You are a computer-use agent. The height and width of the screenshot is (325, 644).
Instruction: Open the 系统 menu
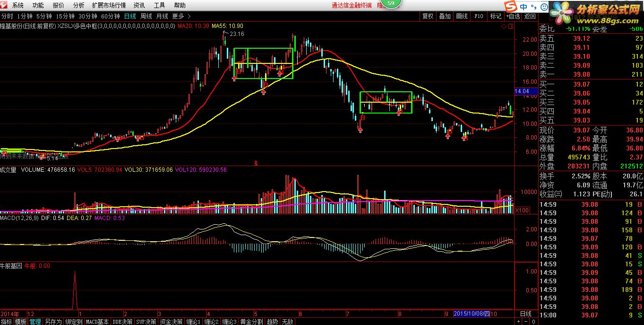click(x=18, y=5)
